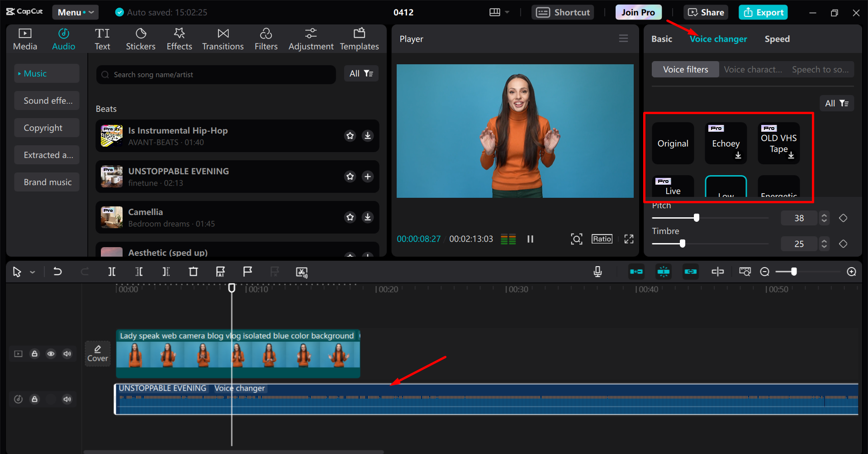Image resolution: width=868 pixels, height=454 pixels.
Task: Mute the video track
Action: 67,354
